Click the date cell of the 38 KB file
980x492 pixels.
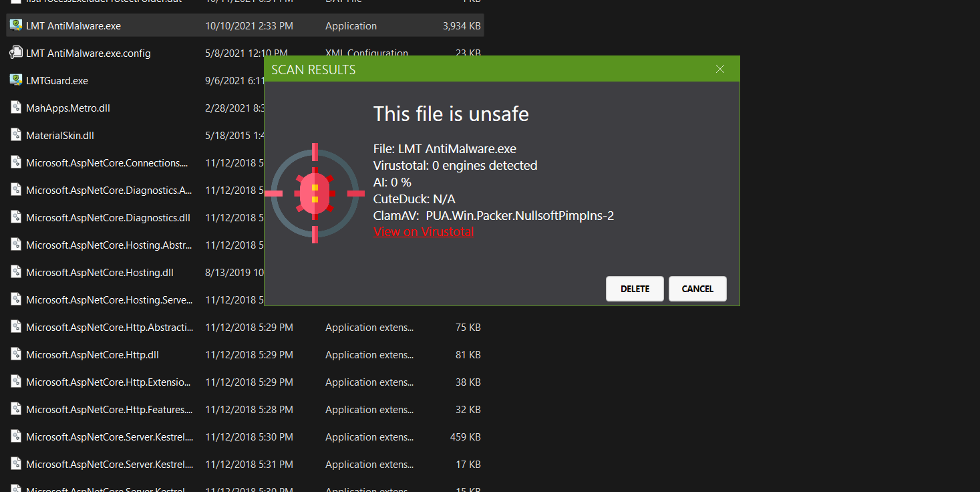click(x=249, y=382)
